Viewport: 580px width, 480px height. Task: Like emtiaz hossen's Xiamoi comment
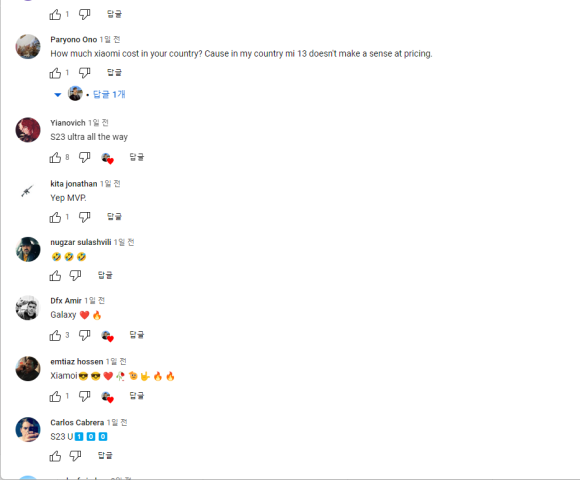point(55,396)
